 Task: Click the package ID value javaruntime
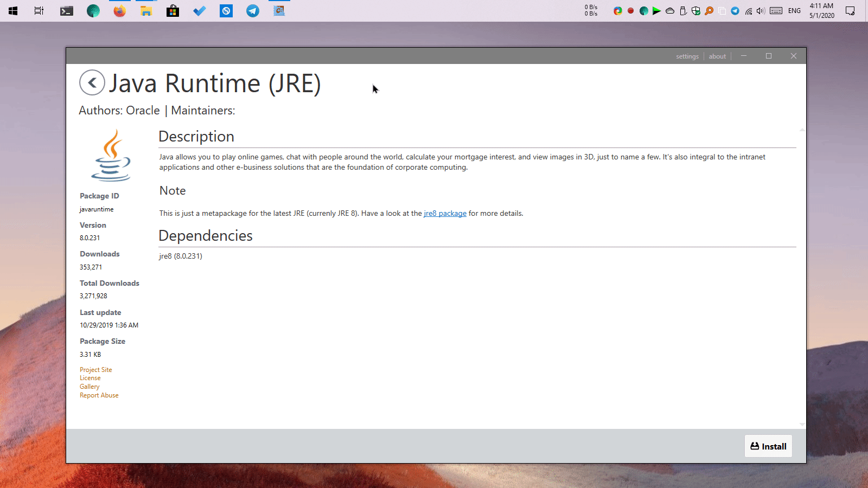pos(97,209)
